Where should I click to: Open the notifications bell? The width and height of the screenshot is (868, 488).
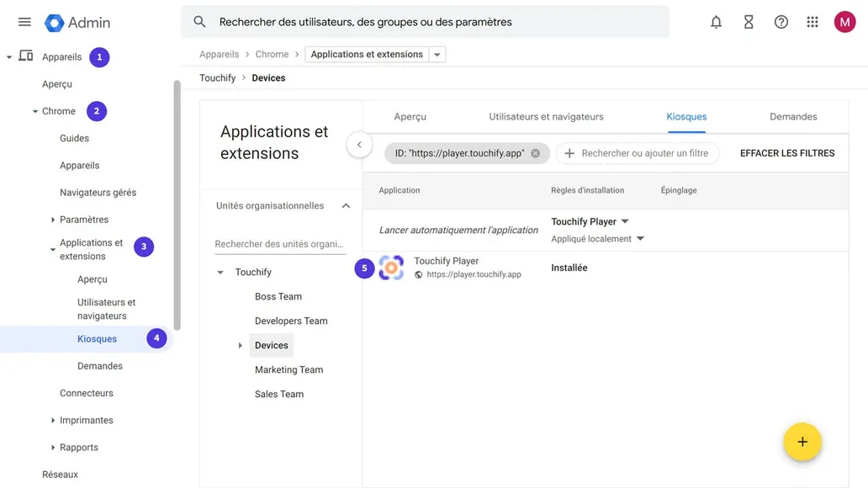(x=716, y=22)
